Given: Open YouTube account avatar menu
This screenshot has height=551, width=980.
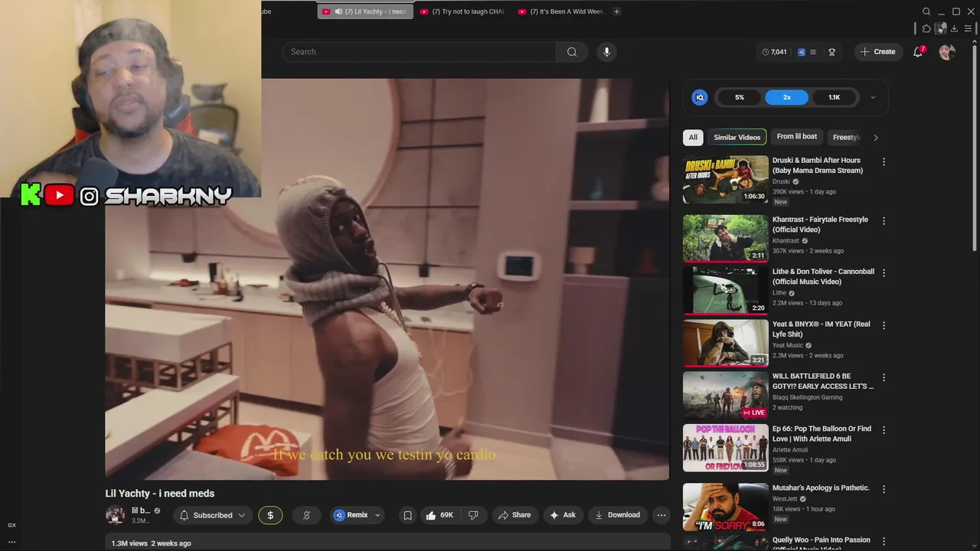Looking at the screenshot, I should pos(947,52).
